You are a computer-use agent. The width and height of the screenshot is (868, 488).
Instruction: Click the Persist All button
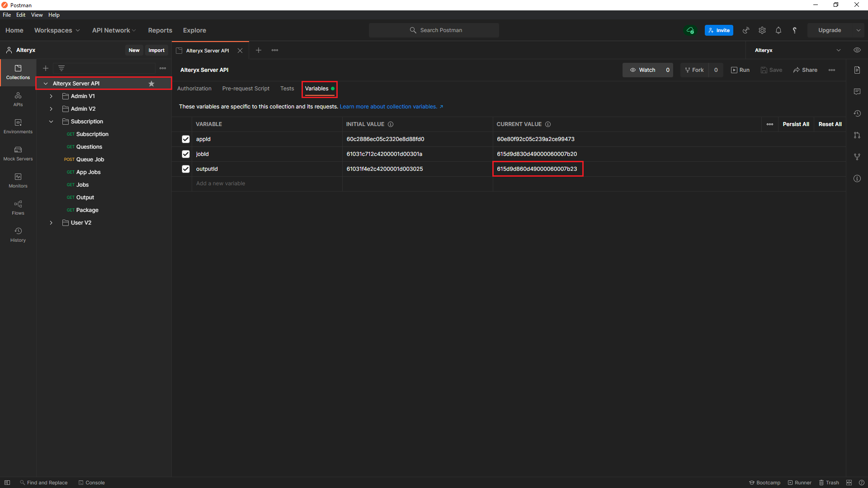(796, 124)
